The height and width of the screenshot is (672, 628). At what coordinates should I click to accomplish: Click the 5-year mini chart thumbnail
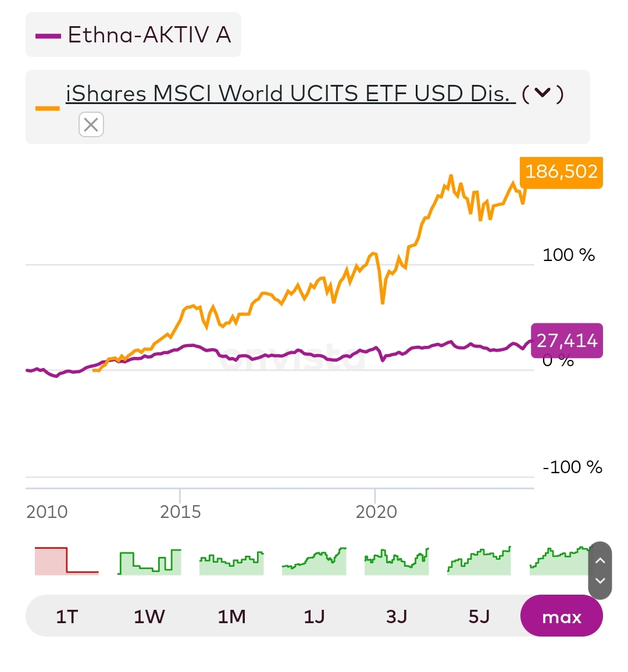479,562
